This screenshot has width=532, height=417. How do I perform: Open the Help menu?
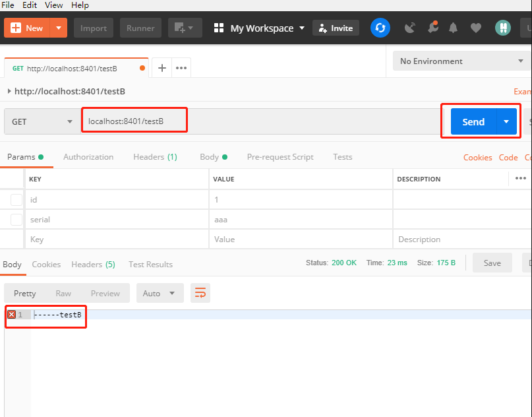click(x=80, y=5)
